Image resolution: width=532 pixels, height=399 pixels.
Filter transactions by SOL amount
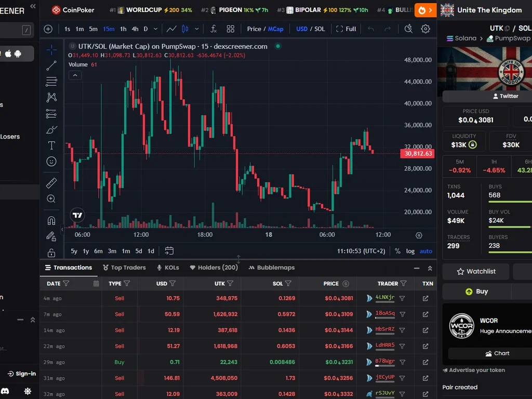point(288,283)
